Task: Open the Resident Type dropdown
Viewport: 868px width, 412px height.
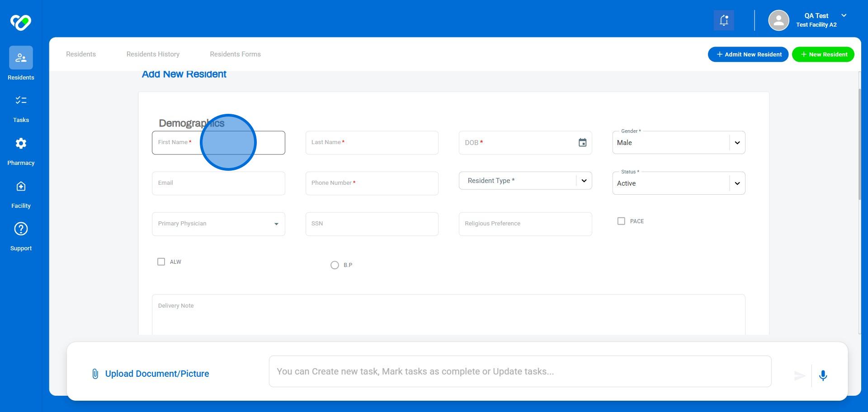Action: click(525, 181)
